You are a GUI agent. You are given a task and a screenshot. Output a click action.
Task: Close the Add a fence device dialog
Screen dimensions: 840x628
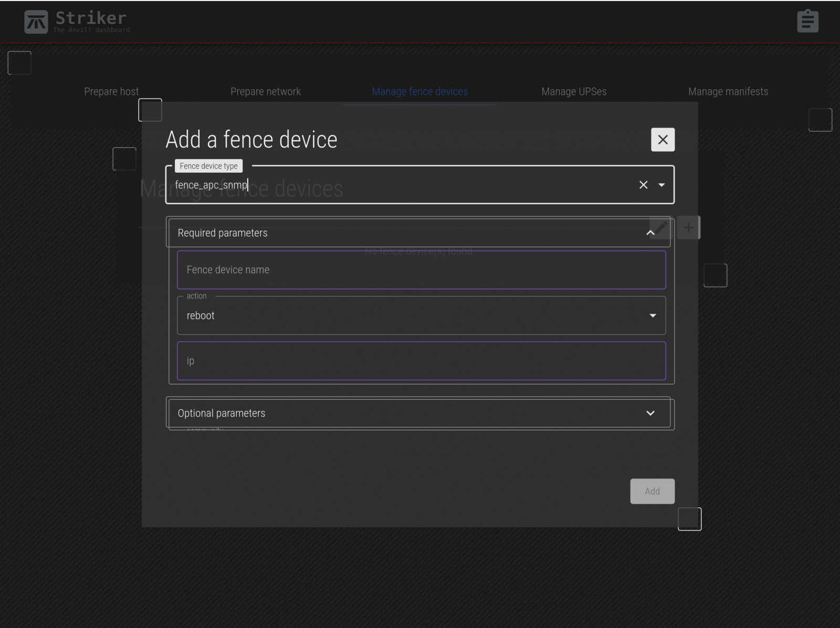663,140
